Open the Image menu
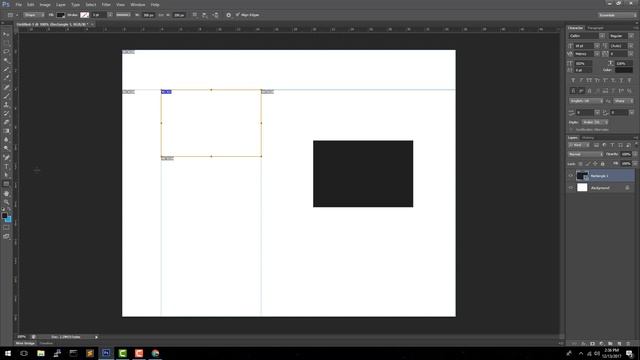The width and height of the screenshot is (640, 360). [x=45, y=4]
